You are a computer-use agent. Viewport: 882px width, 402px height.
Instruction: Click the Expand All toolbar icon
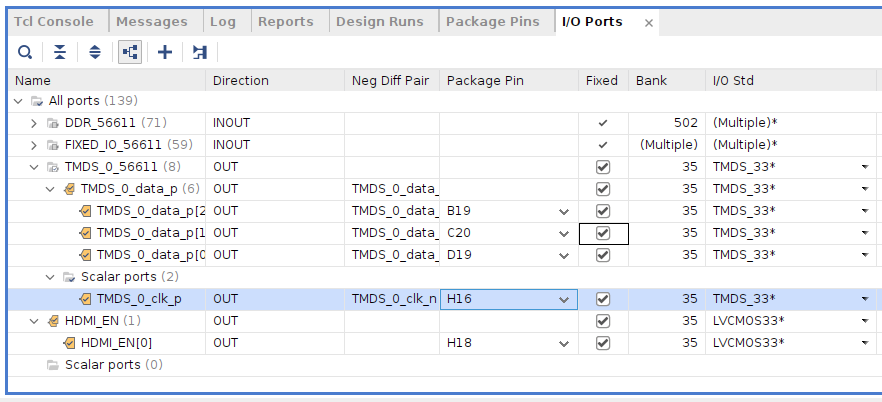tap(95, 52)
